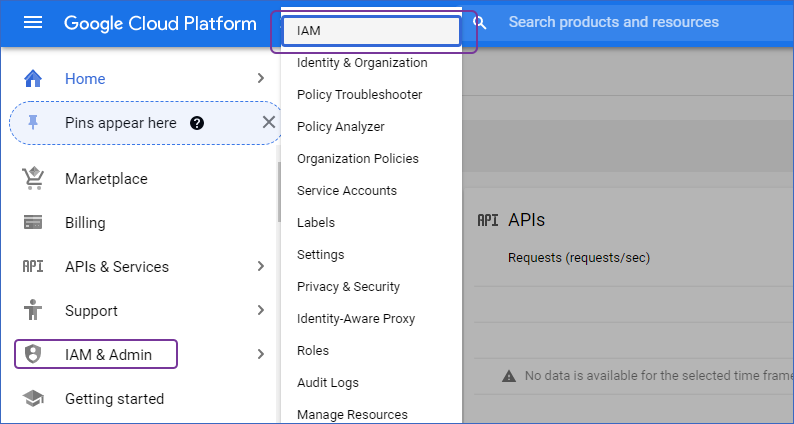
Task: Click the search magnifier icon
Action: tap(480, 22)
